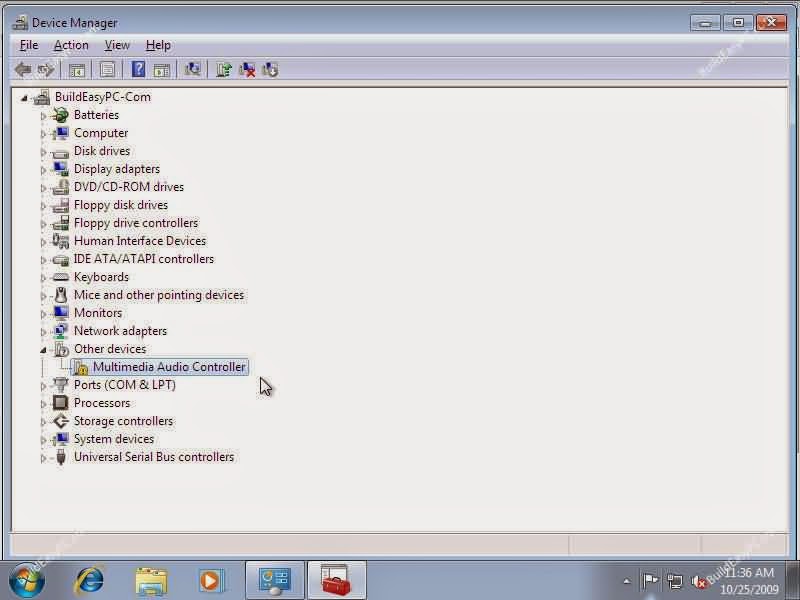Select the Multimedia Audio Controller entry
800x600 pixels.
[x=168, y=366]
